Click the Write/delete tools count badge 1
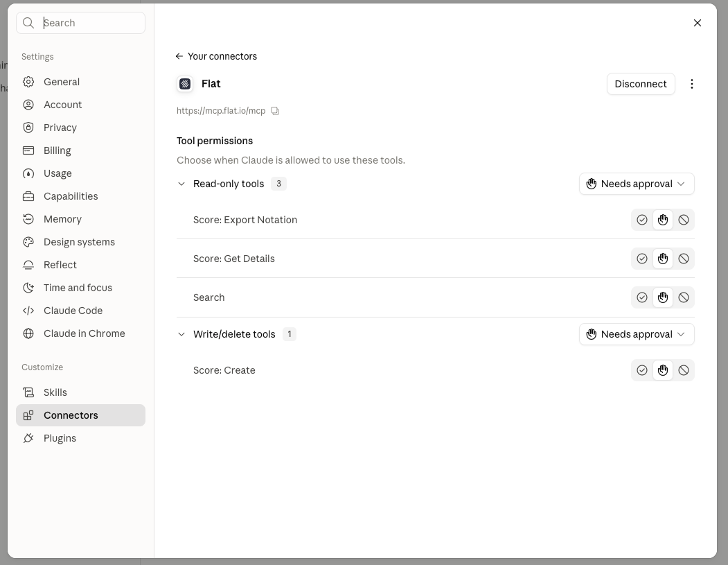 (x=290, y=335)
